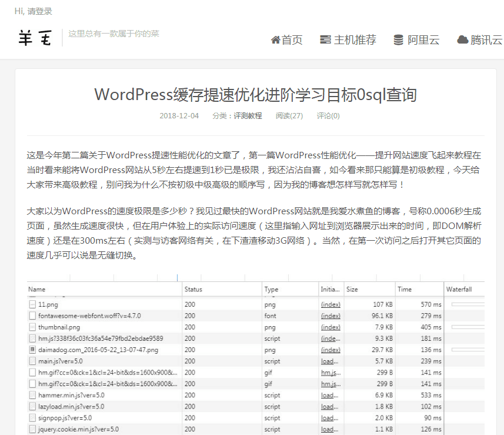The height and width of the screenshot is (435, 504).
Task: Select the 11.png row name
Action: point(48,304)
